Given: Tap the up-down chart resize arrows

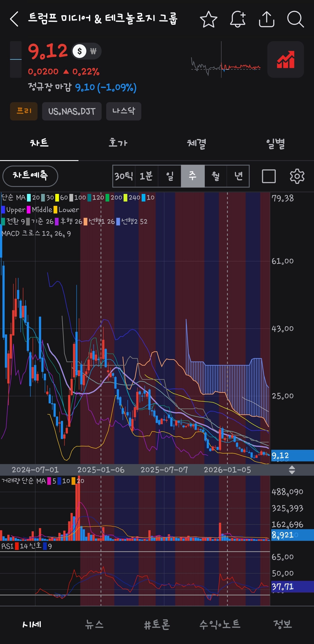Looking at the screenshot, I should [292, 470].
